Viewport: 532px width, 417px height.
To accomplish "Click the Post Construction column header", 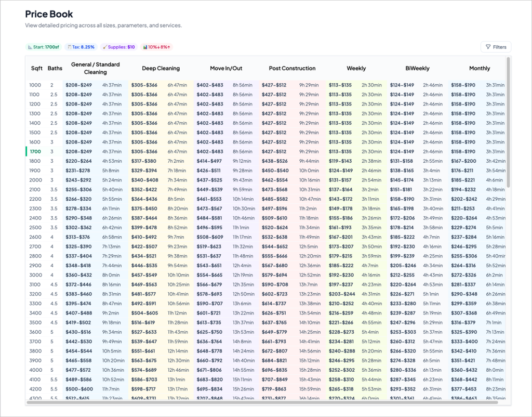I will pos(292,68).
